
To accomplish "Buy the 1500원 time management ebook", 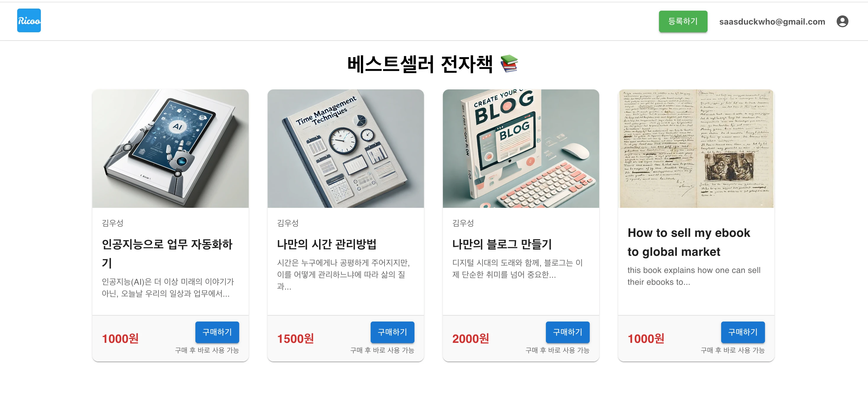I will click(392, 332).
